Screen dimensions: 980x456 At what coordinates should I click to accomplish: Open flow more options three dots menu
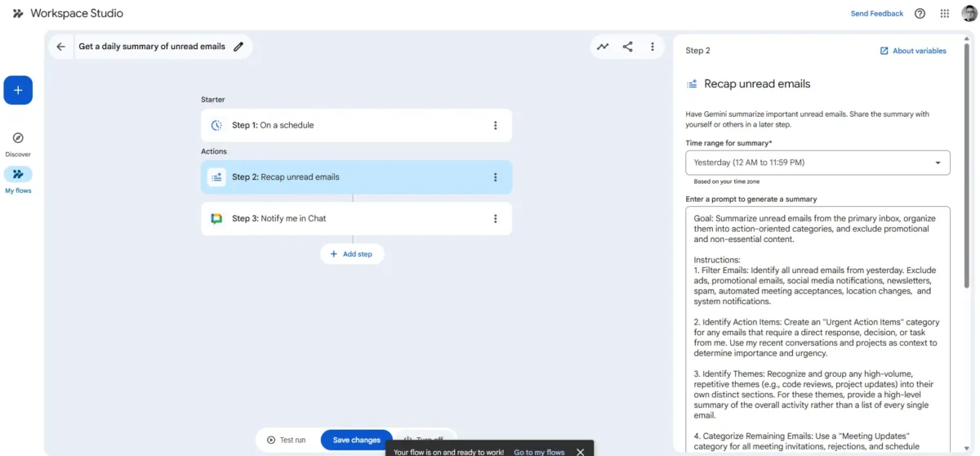pos(653,47)
